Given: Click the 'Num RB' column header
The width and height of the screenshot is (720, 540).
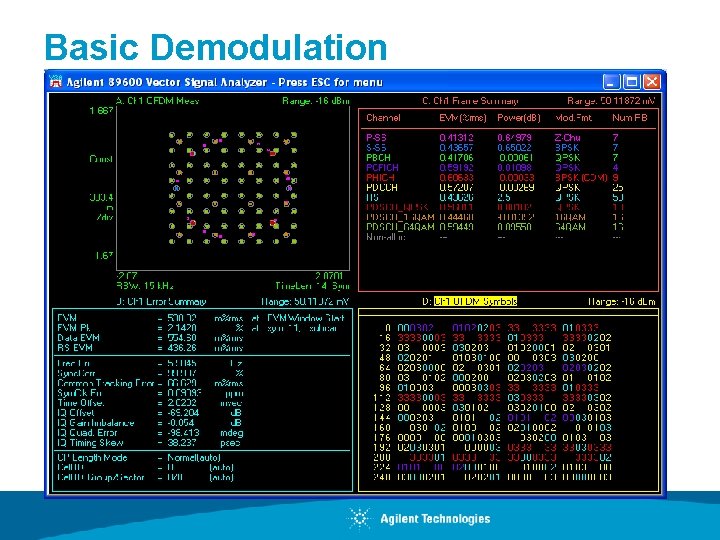Looking at the screenshot, I should click(x=630, y=118).
